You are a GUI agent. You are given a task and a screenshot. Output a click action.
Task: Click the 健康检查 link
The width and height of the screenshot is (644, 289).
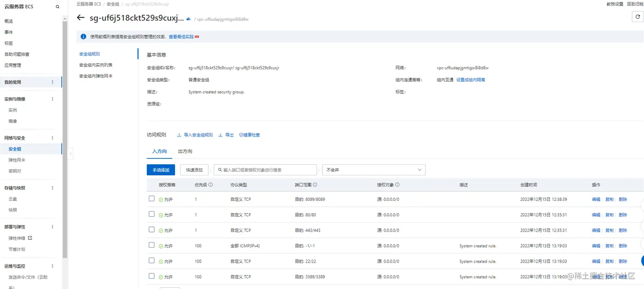tap(250, 135)
